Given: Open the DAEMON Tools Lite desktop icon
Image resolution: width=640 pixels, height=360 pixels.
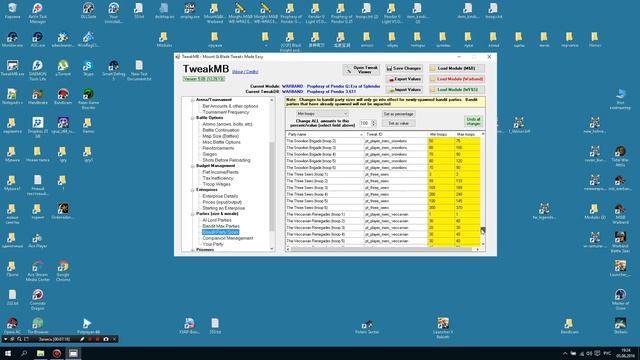Looking at the screenshot, I should tap(38, 70).
